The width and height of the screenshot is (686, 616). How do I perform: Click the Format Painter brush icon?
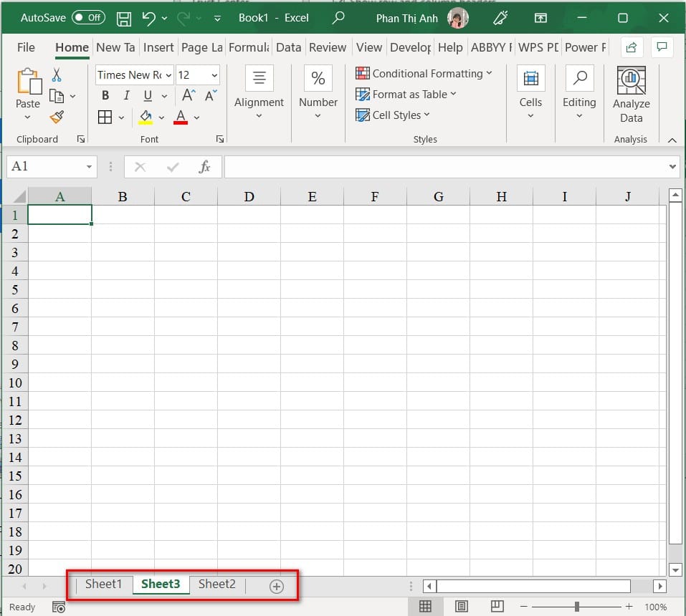click(x=57, y=117)
